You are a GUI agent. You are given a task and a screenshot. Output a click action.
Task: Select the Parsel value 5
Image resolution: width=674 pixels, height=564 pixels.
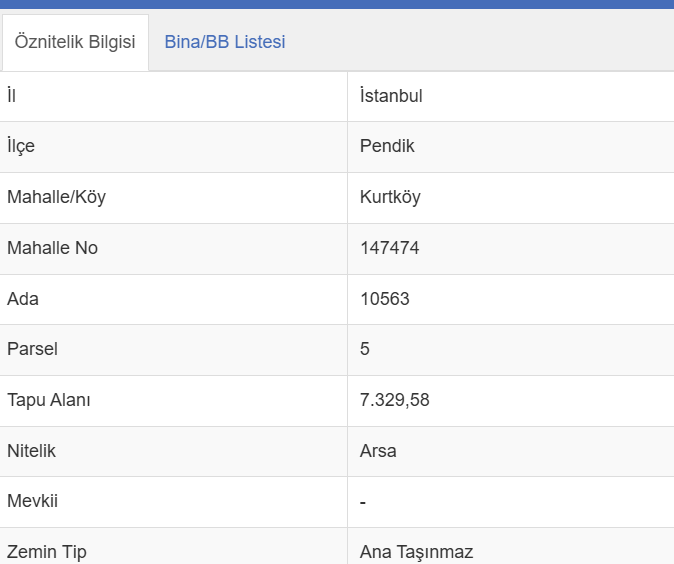click(x=365, y=349)
